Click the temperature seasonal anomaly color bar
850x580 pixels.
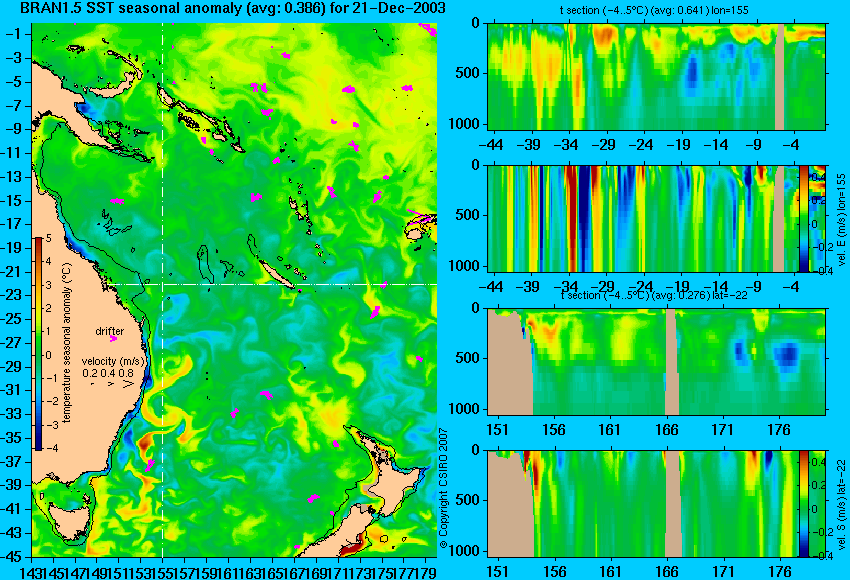(39, 344)
